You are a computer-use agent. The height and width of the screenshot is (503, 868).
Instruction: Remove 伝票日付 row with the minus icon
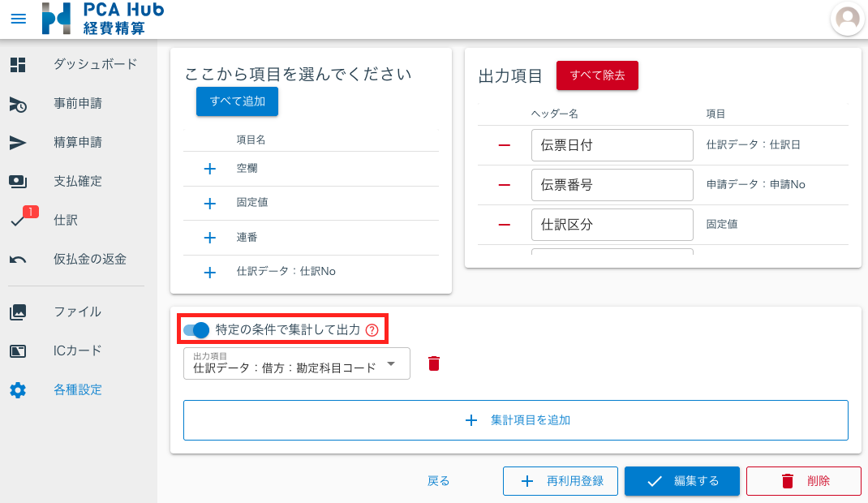[x=503, y=144]
